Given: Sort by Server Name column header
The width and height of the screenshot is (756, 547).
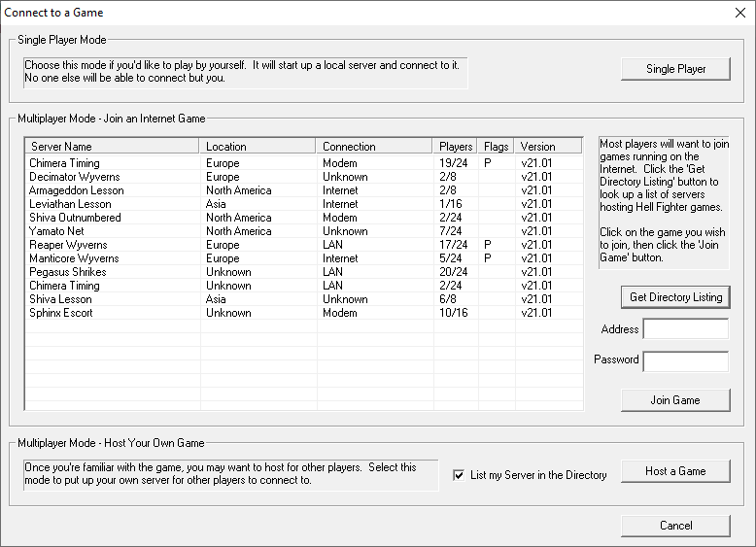Looking at the screenshot, I should coord(112,146).
